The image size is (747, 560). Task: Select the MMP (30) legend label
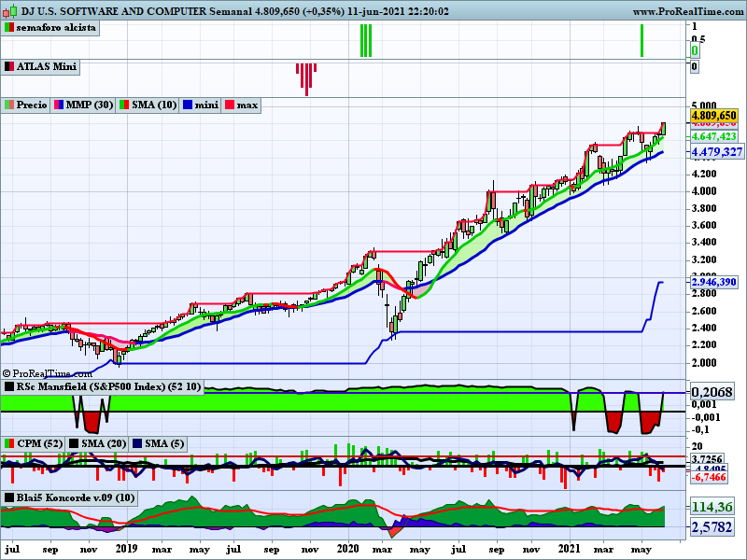(89, 105)
